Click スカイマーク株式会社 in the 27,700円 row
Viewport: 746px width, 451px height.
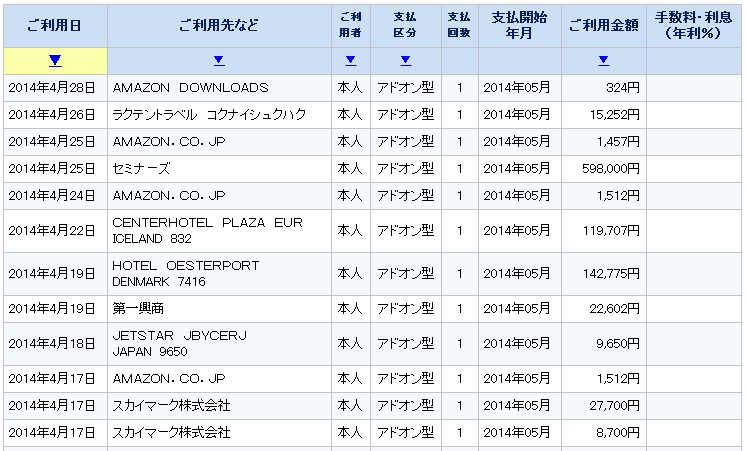[x=171, y=405]
